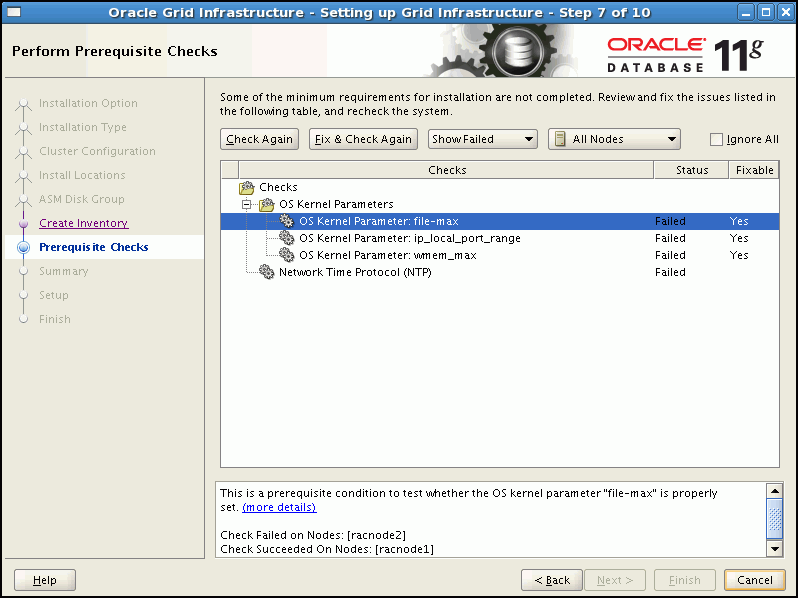Go to Create Inventory step in sidebar
Image resolution: width=798 pixels, height=598 pixels.
tap(83, 223)
